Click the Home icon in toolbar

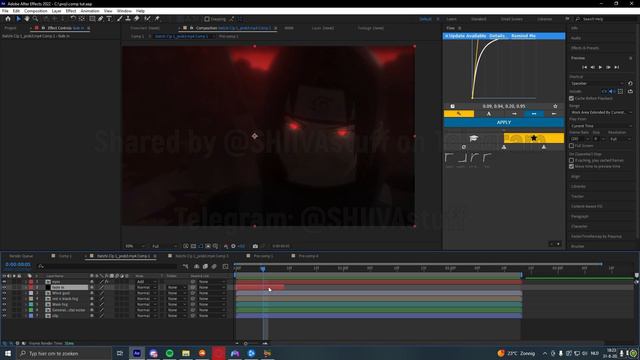8,19
